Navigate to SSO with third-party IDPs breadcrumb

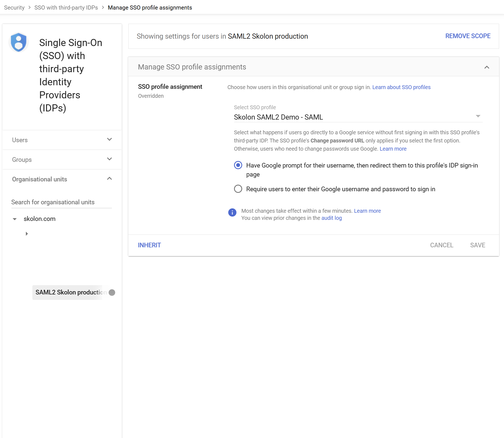pos(66,8)
